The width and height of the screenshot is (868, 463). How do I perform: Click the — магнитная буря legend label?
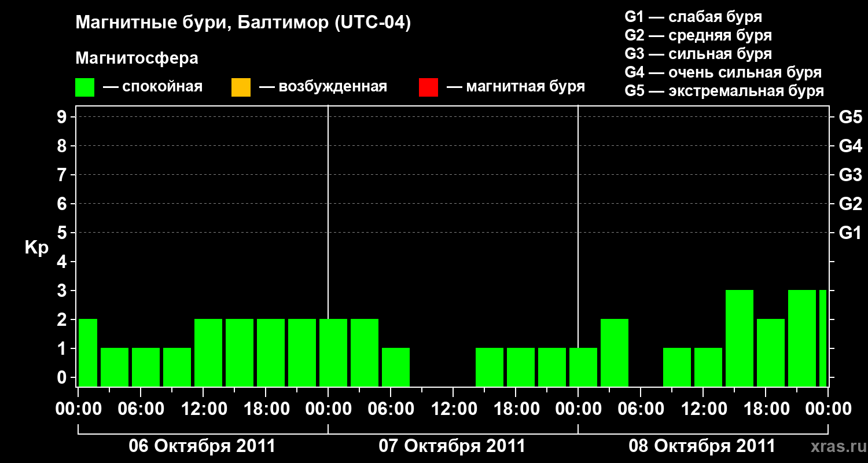(516, 87)
